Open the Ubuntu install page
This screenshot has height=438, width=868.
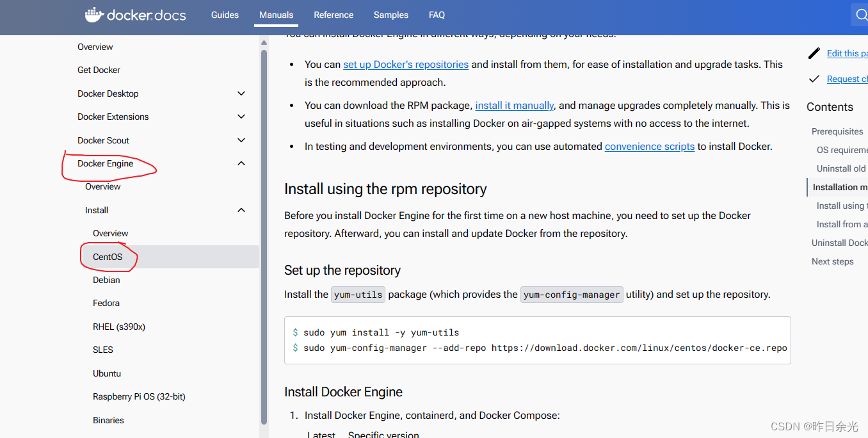(x=107, y=373)
